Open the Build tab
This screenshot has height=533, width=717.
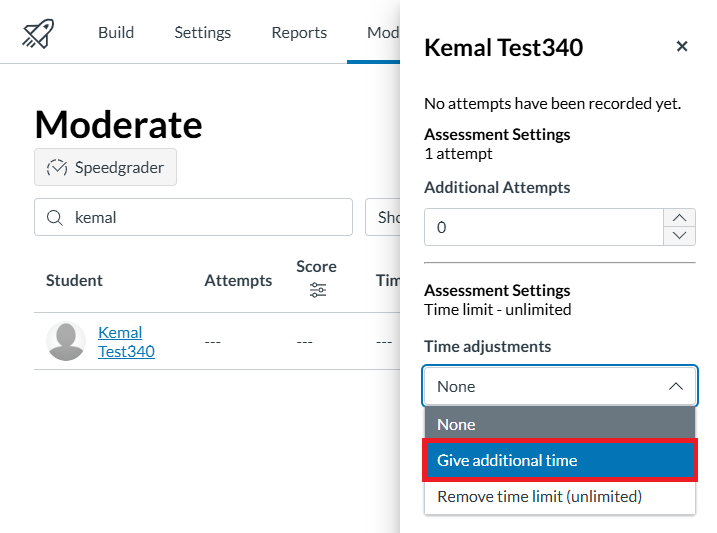click(116, 33)
